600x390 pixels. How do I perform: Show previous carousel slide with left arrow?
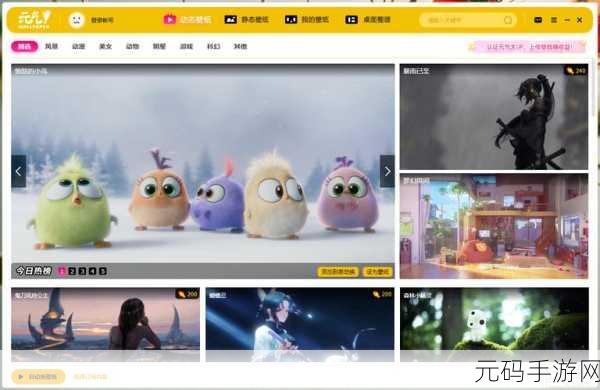[19, 171]
